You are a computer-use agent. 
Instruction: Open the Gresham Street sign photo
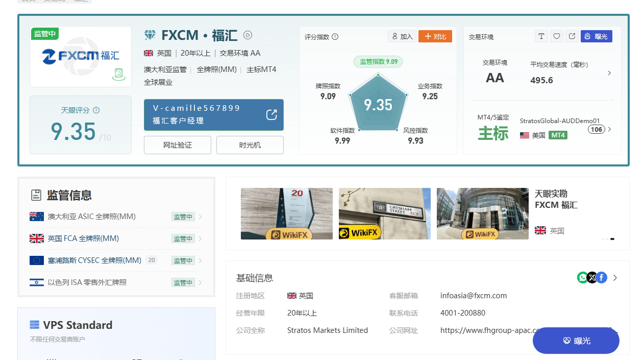[x=385, y=213]
